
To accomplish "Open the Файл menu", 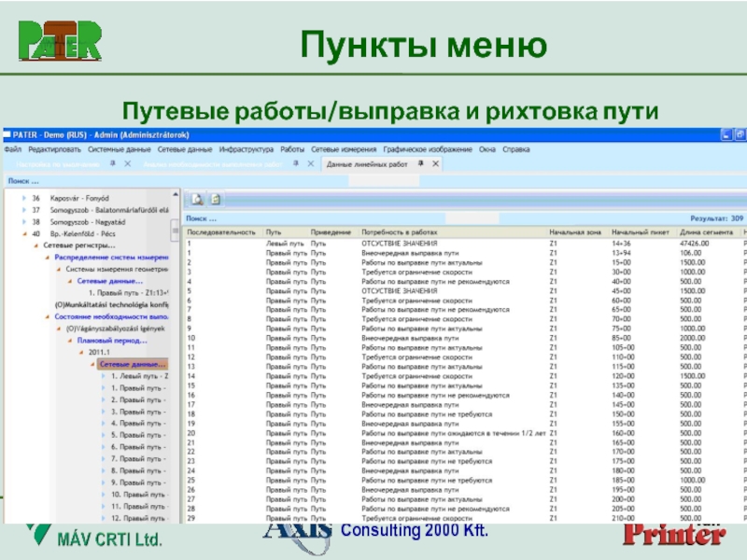I will 13,149.
